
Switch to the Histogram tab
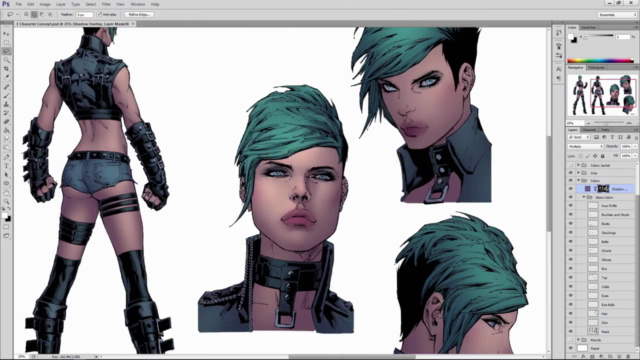(x=596, y=67)
